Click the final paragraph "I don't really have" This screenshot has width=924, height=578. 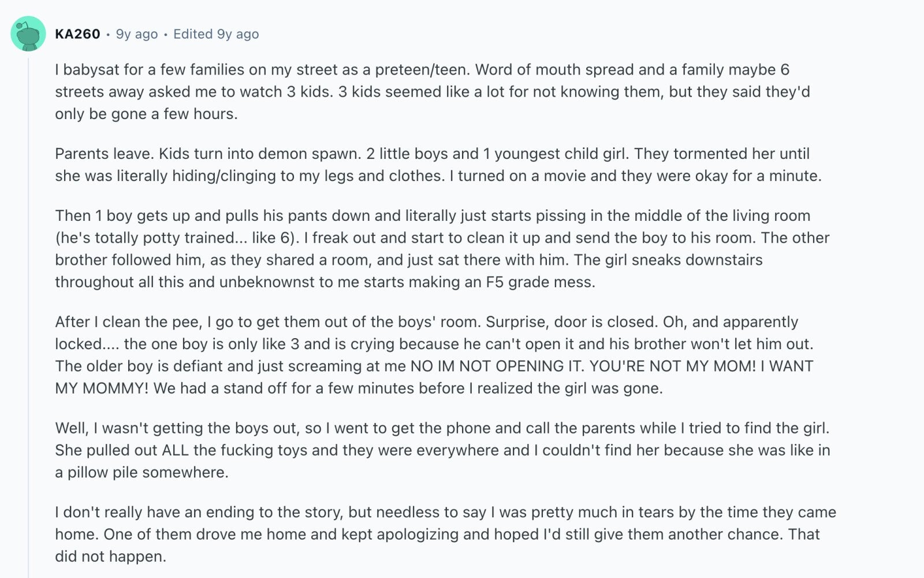coord(446,534)
